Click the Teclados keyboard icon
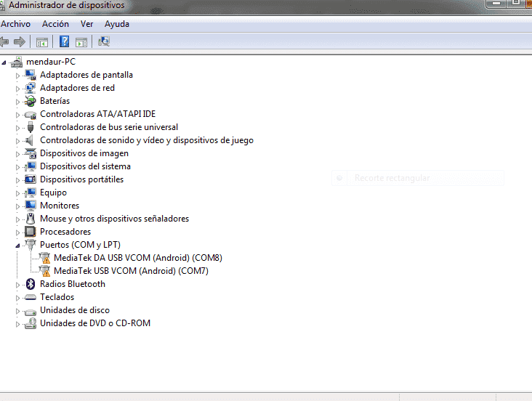This screenshot has height=401, width=532. coord(31,297)
